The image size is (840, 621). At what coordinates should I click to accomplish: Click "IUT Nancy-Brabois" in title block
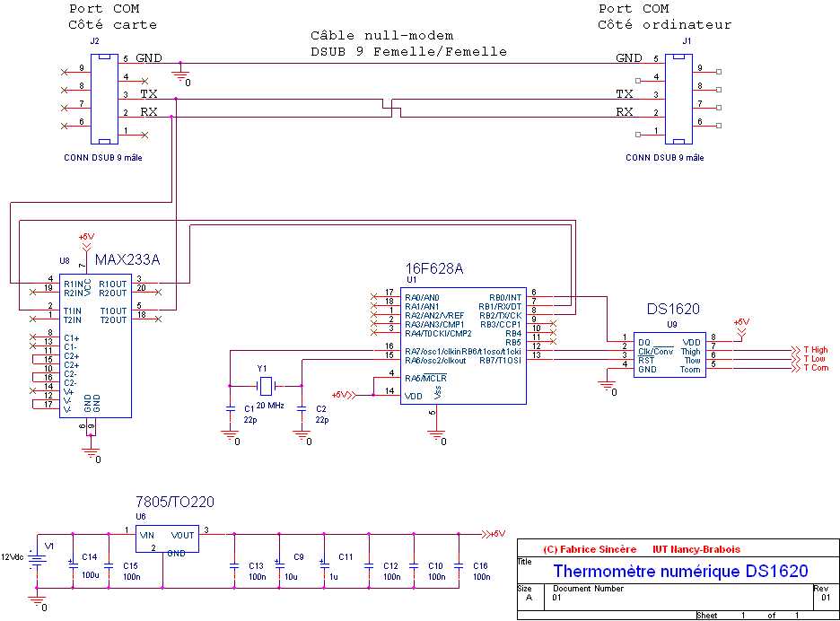pyautogui.click(x=696, y=549)
